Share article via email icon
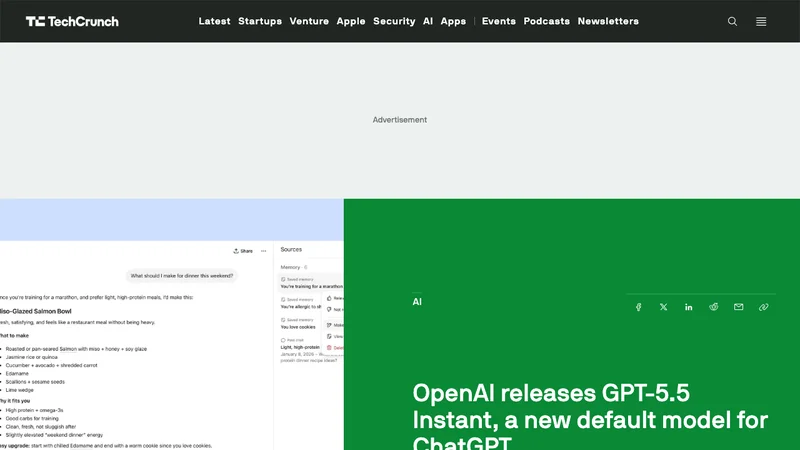 pos(738,307)
